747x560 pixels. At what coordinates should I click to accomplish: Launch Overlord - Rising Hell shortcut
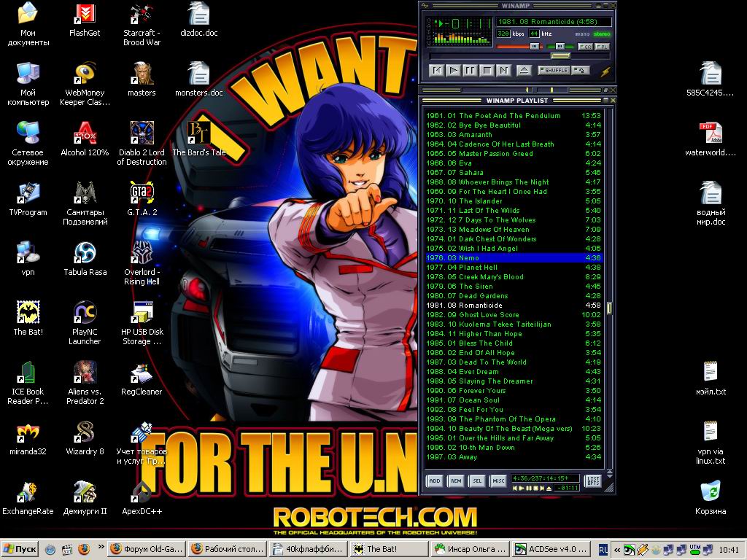pos(142,263)
